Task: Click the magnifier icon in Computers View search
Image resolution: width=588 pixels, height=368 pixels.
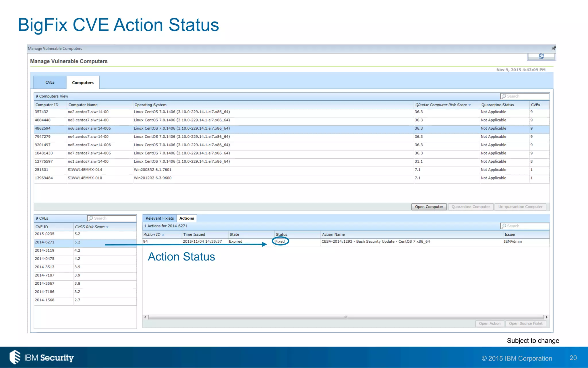Action: [x=504, y=96]
